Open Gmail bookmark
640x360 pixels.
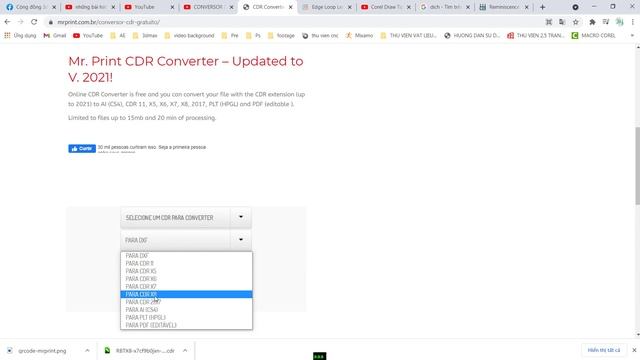click(55, 36)
